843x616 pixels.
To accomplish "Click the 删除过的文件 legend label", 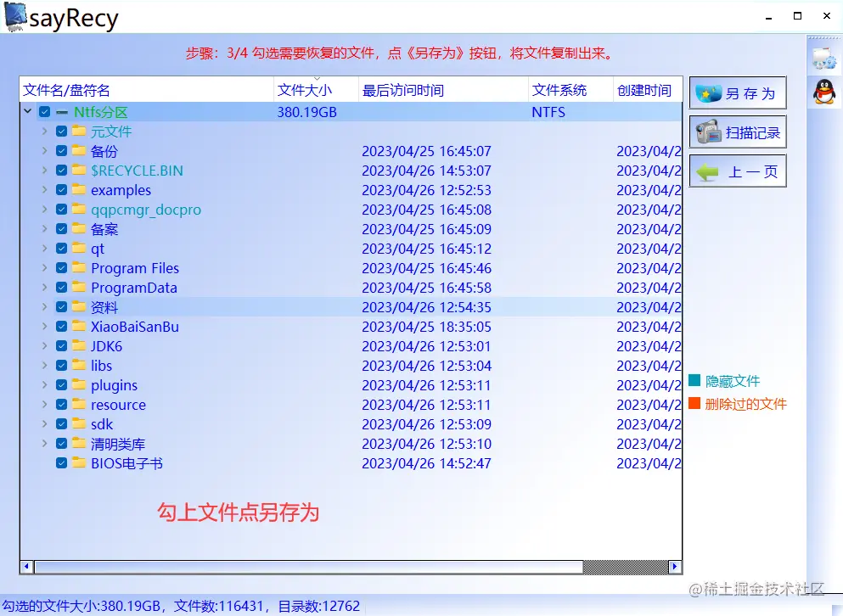I will pos(745,404).
